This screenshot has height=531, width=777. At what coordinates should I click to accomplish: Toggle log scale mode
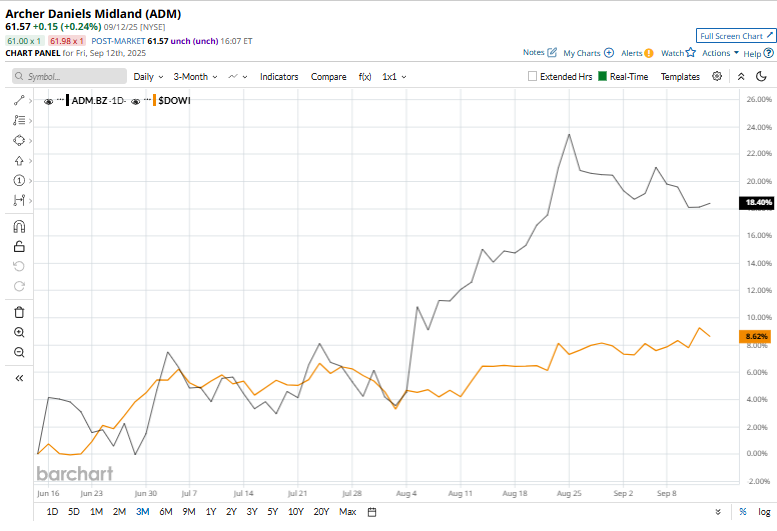tap(764, 512)
